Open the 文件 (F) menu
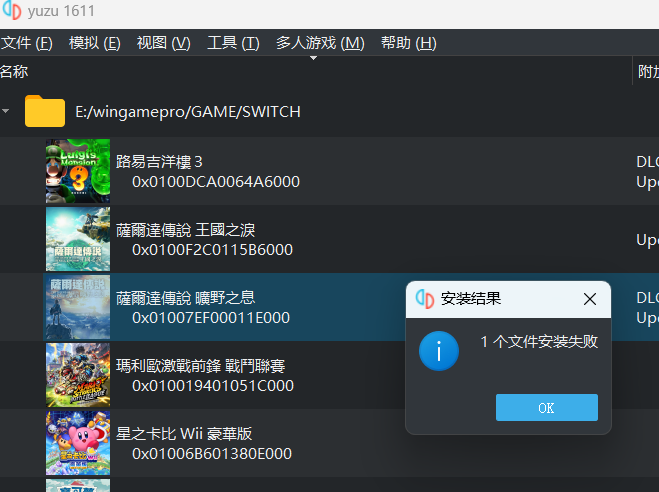Viewport: 659px width, 492px height. (x=26, y=43)
